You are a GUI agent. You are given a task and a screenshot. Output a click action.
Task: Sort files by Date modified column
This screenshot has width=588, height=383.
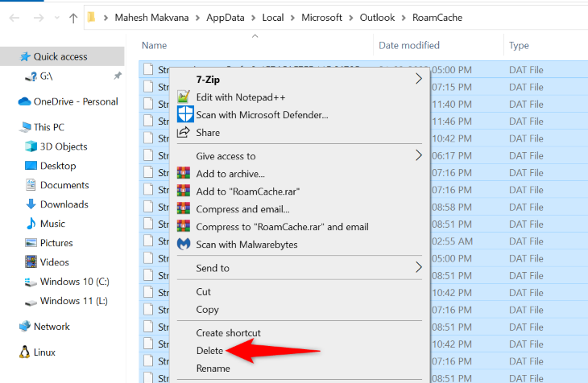[x=408, y=45]
